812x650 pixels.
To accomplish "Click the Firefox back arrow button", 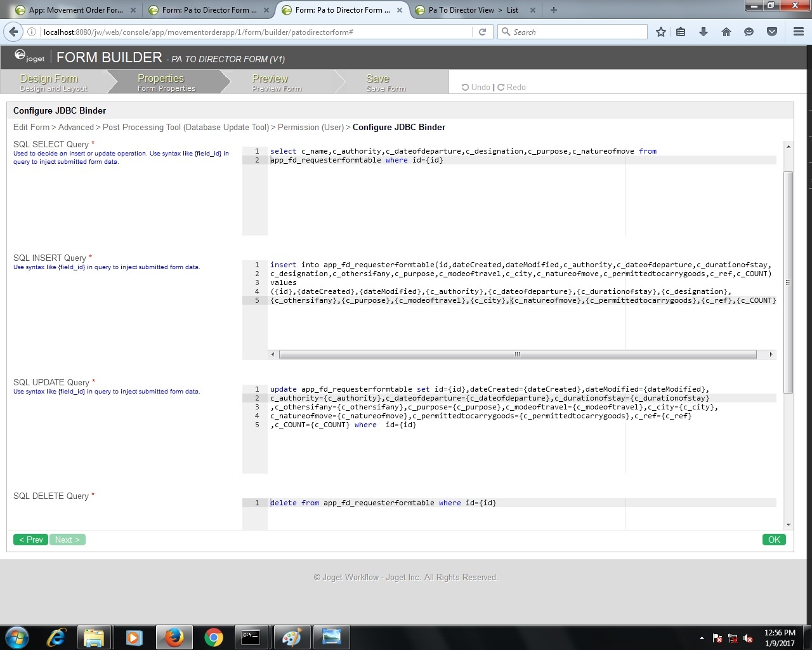I will [13, 32].
